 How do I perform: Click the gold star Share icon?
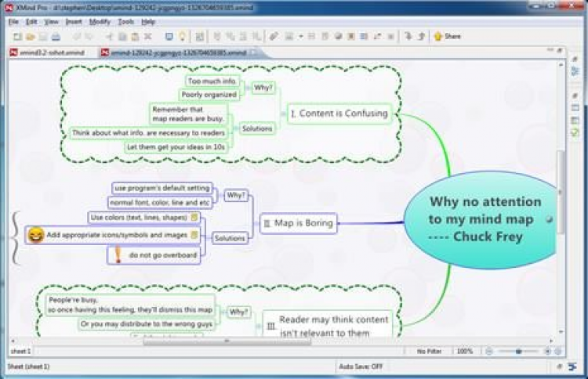point(437,36)
